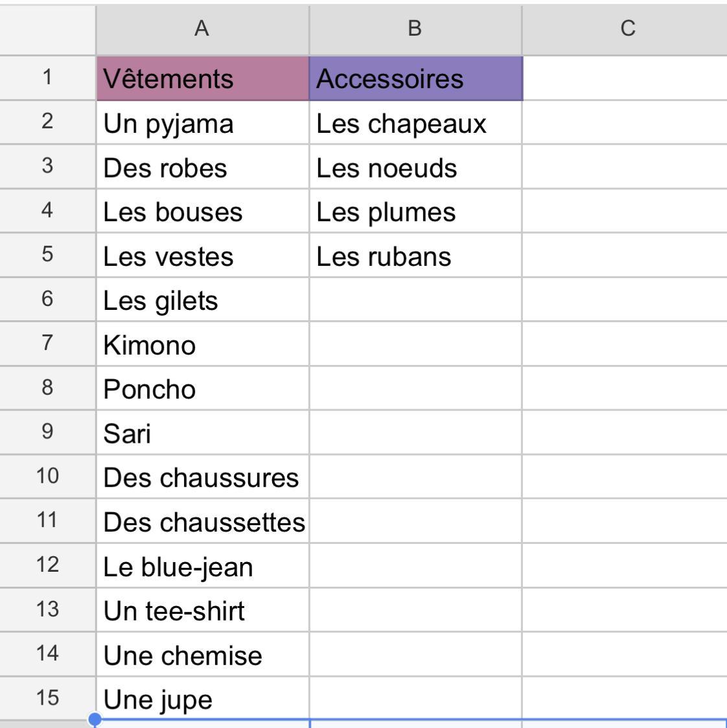This screenshot has width=727, height=728.
Task: Select row 6 header
Action: click(x=48, y=299)
